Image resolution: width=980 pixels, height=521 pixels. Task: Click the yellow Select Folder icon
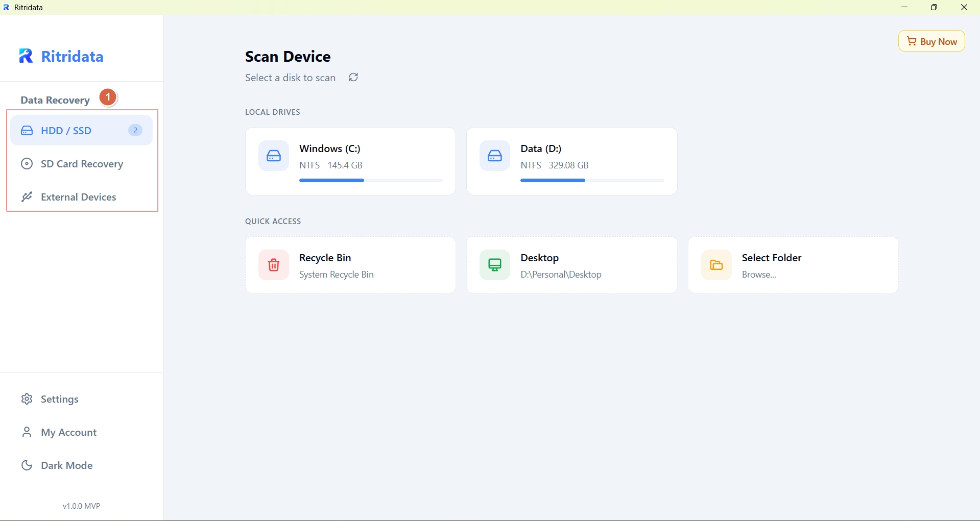tap(716, 265)
